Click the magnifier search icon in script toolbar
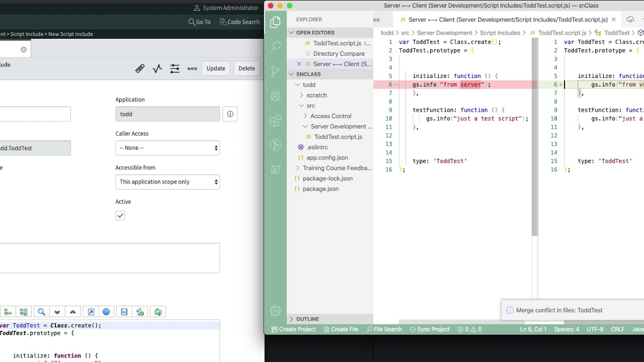 tap(41, 312)
